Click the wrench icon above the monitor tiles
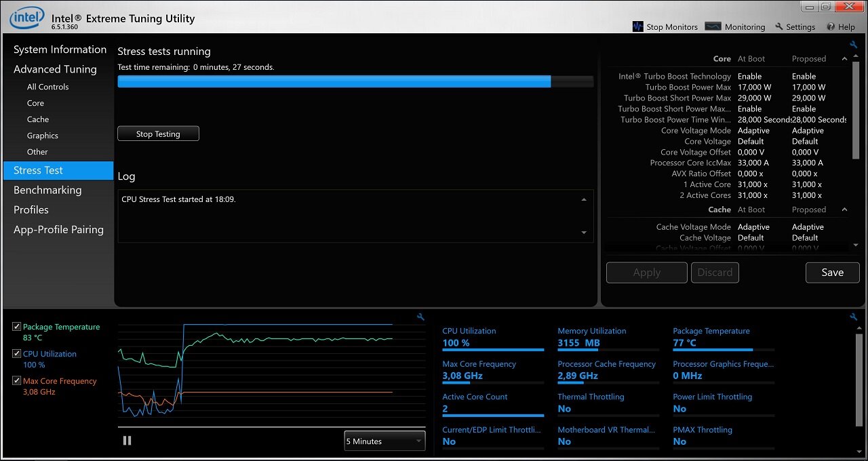Image resolution: width=868 pixels, height=461 pixels. point(854,317)
